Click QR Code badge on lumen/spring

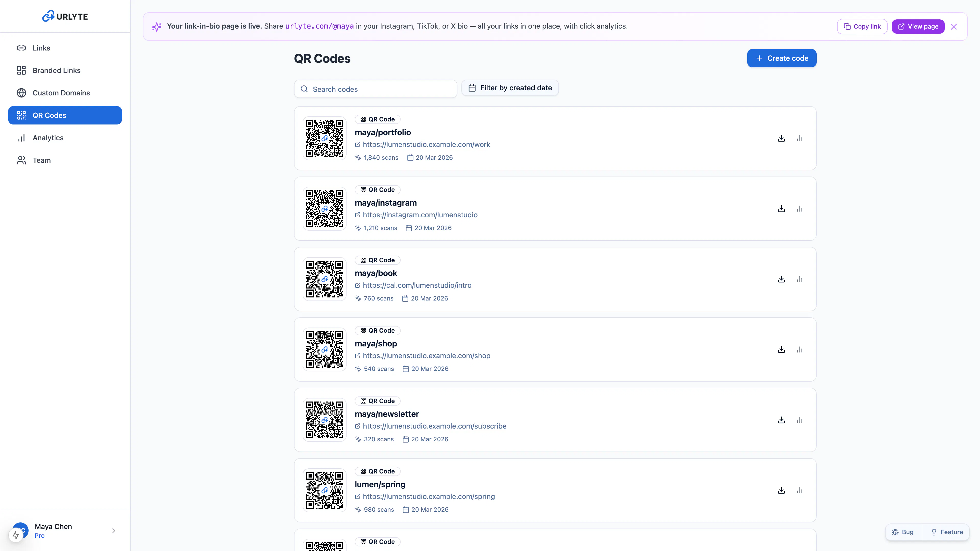pos(377,471)
